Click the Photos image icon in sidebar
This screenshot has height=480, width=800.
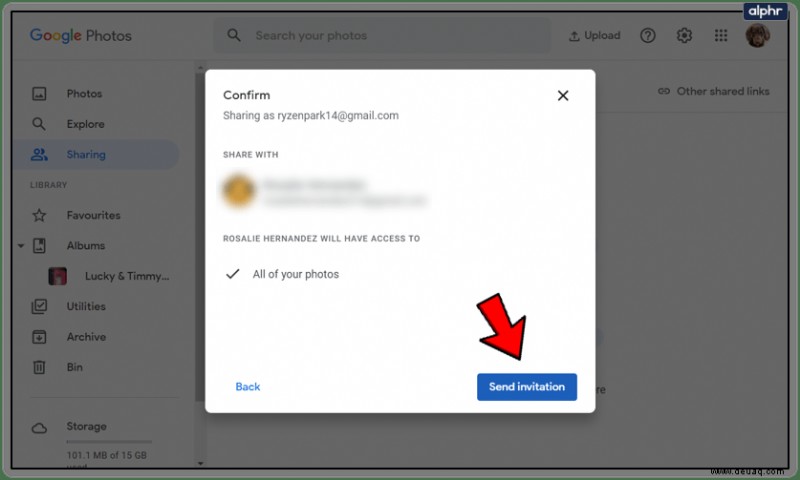pyautogui.click(x=39, y=93)
